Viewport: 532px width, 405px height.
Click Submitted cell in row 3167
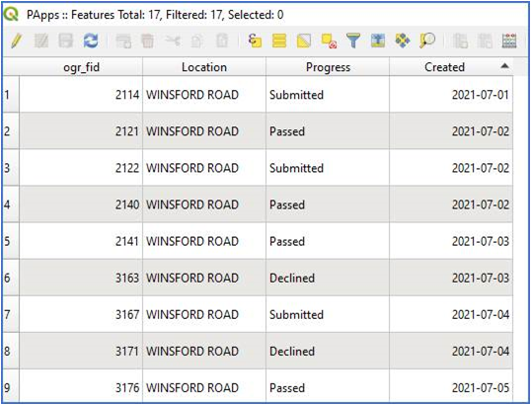[x=328, y=314]
